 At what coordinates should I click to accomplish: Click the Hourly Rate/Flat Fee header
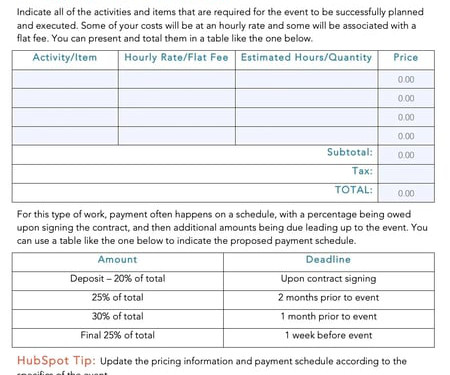click(x=176, y=57)
